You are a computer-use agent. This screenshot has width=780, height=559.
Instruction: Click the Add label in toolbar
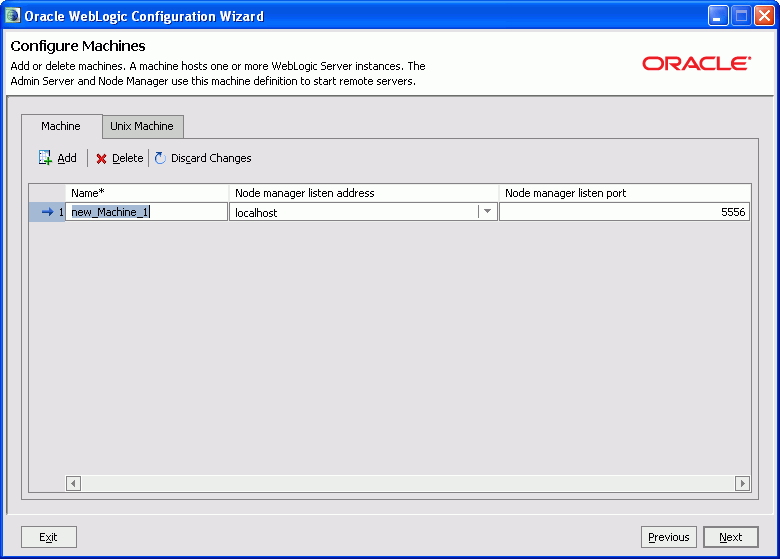[x=67, y=158]
